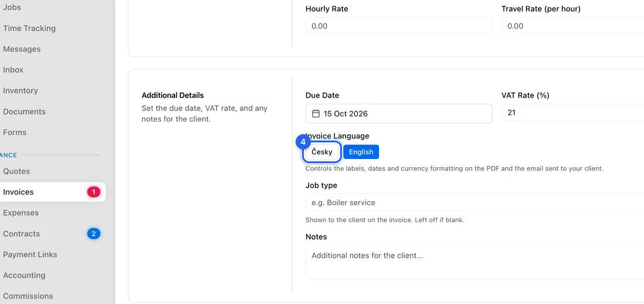
Task: Click the VAT Rate (%) label
Action: pos(525,96)
